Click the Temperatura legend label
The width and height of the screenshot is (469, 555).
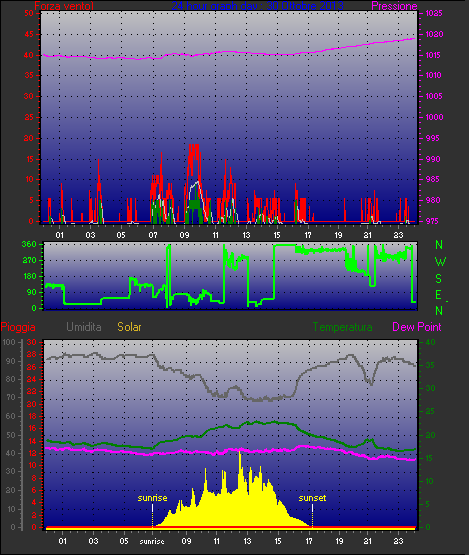(x=342, y=327)
